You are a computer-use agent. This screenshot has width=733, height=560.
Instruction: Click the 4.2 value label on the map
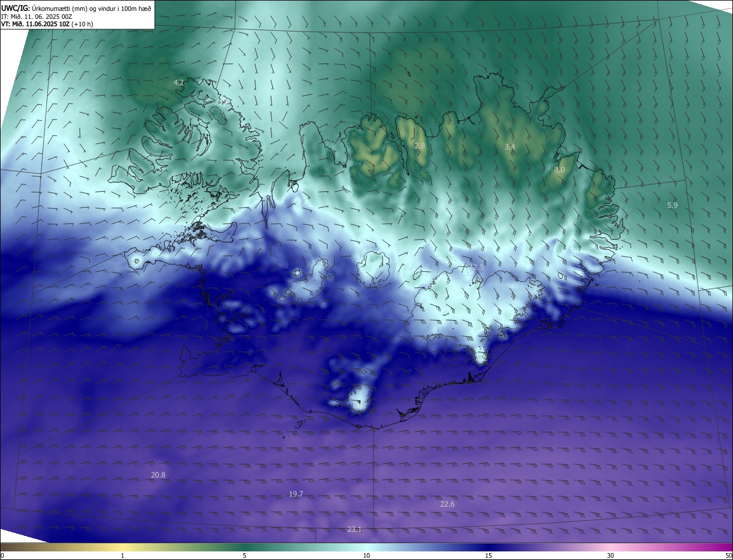coord(179,83)
